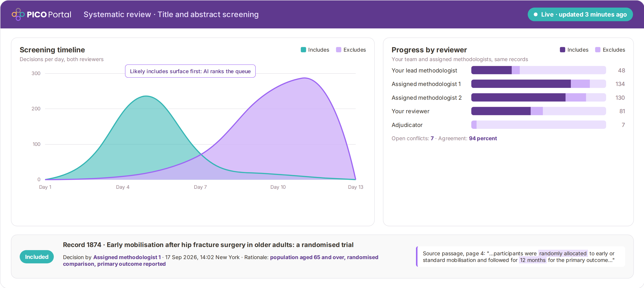Click the 'Progress by reviewer' heading

click(429, 50)
